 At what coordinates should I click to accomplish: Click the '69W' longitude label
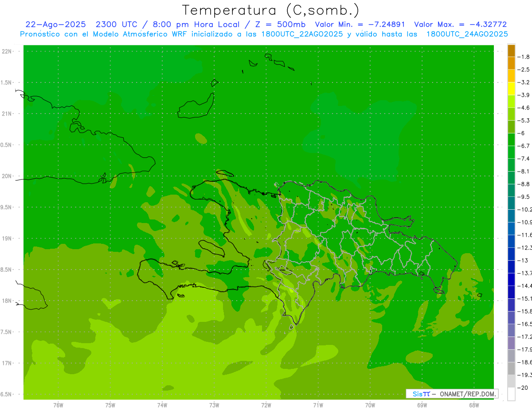[x=422, y=405]
